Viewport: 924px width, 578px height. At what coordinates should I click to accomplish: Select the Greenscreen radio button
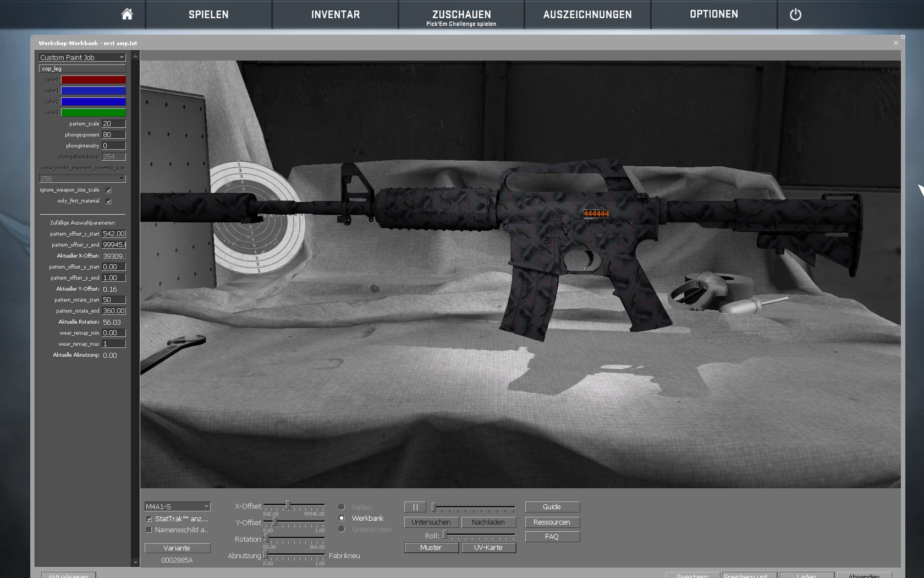tap(342, 529)
